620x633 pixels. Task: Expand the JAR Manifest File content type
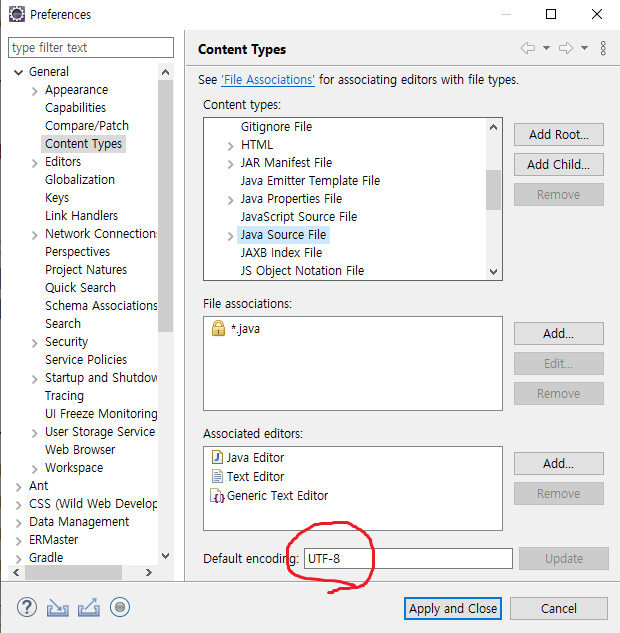(230, 164)
